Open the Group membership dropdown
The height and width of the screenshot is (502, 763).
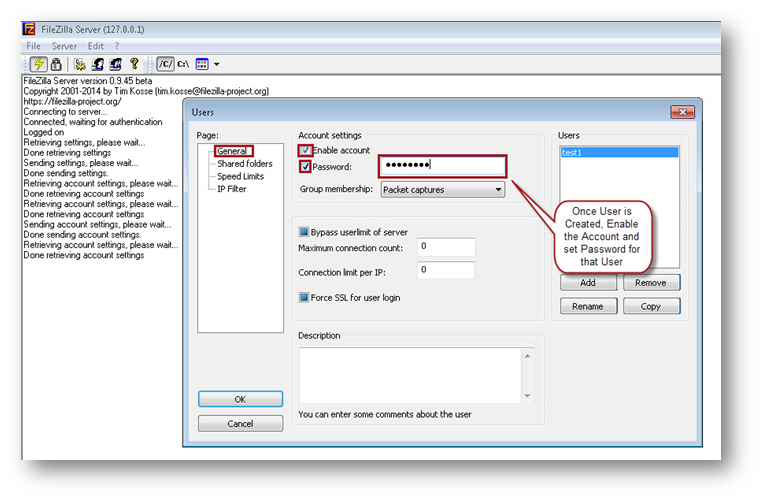[442, 190]
